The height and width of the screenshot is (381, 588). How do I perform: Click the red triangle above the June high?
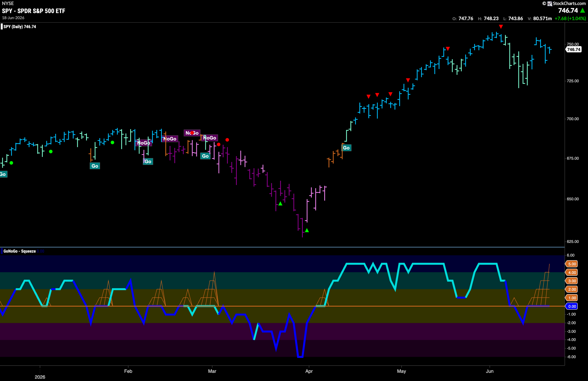click(501, 26)
